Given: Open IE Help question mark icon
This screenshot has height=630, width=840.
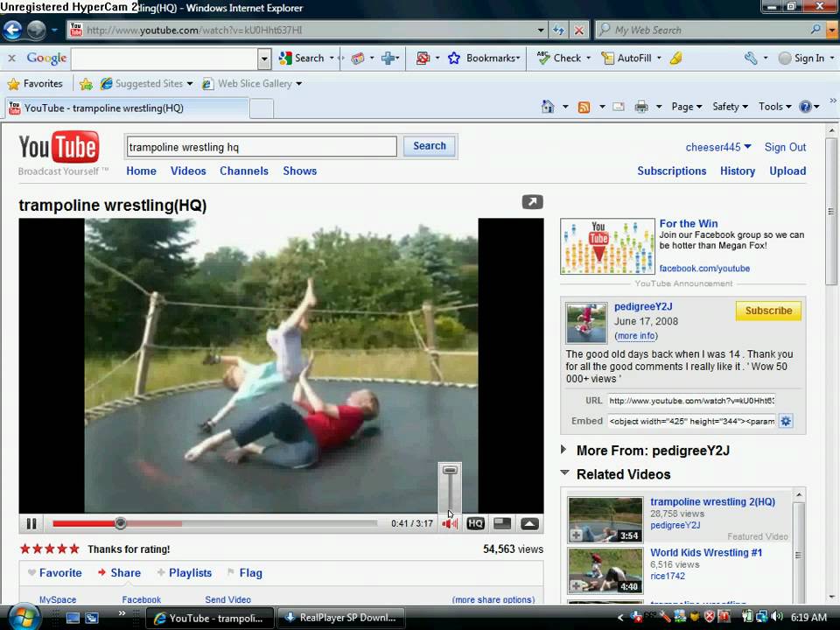Looking at the screenshot, I should [x=805, y=107].
